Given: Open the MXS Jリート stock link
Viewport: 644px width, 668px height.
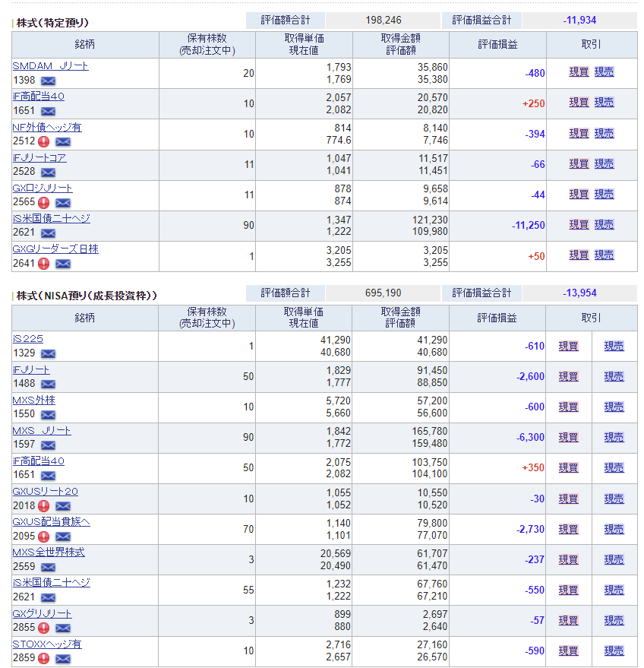Looking at the screenshot, I should (x=42, y=430).
